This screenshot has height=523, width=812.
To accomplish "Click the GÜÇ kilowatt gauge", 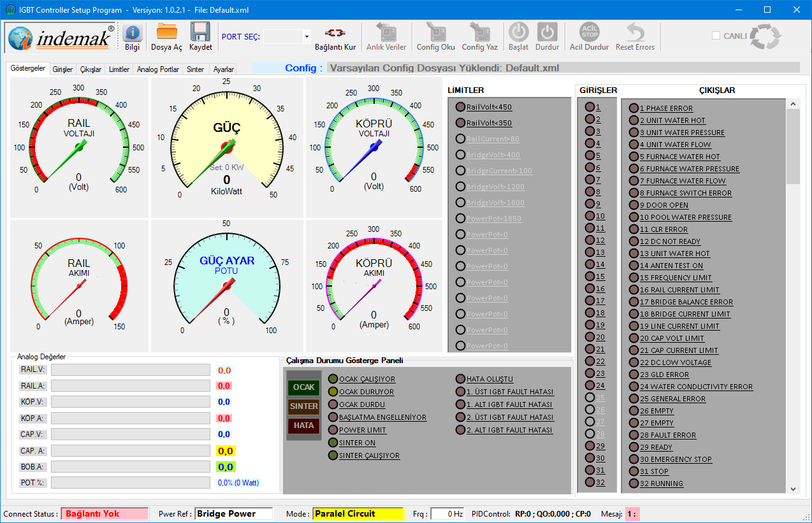I will pos(227,148).
